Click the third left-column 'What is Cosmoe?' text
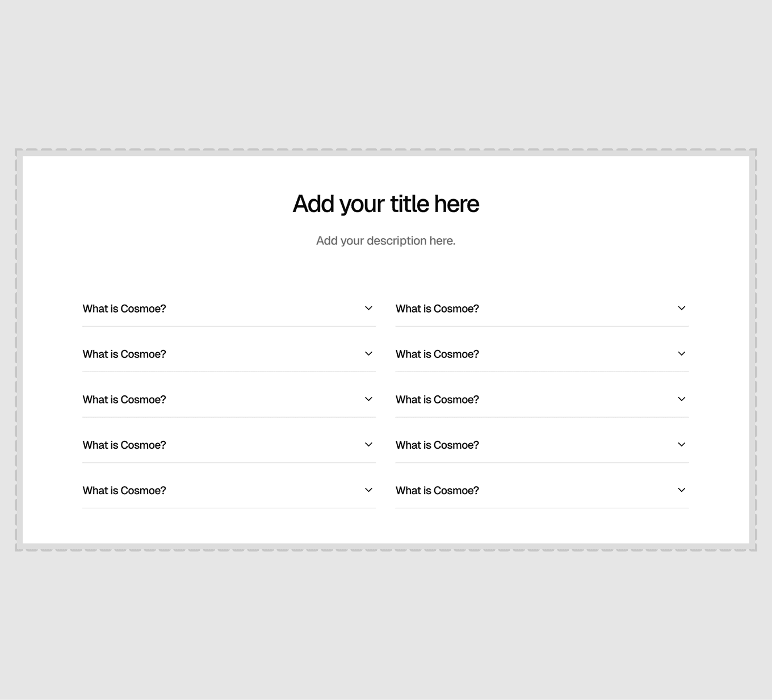This screenshot has width=772, height=700. [124, 399]
